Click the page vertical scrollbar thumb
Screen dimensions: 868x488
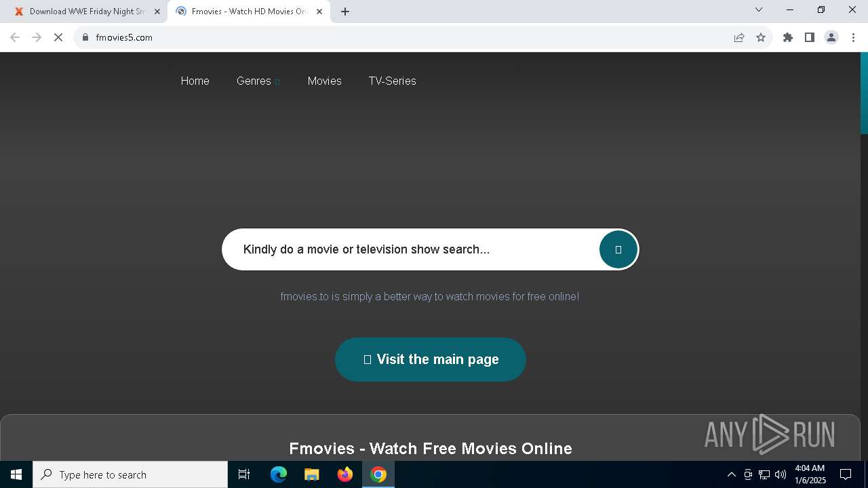click(x=864, y=94)
